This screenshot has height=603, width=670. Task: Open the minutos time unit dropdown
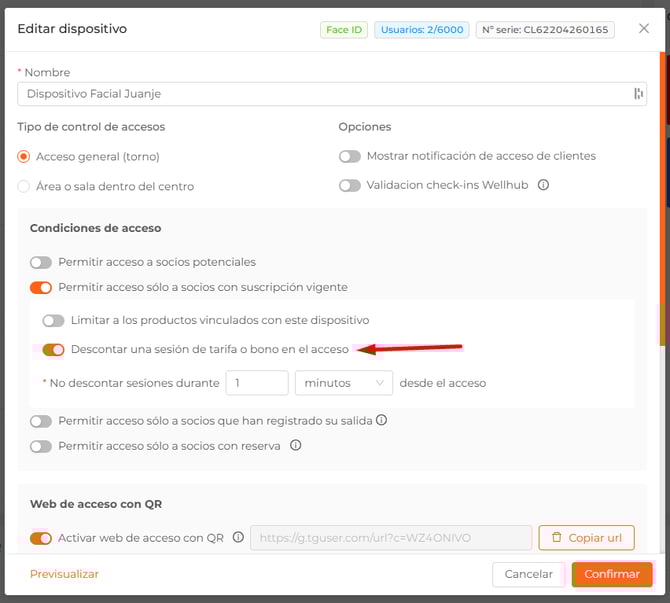point(343,383)
